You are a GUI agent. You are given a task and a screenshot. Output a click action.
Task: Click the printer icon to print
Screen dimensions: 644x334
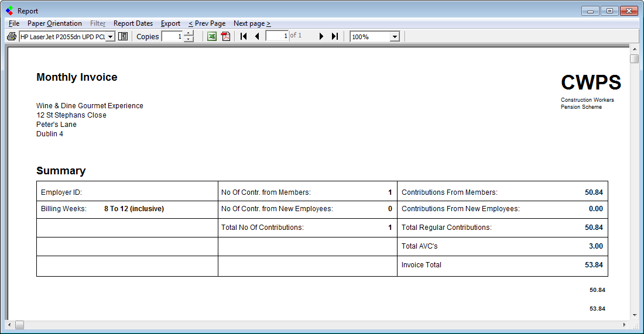[x=11, y=36]
